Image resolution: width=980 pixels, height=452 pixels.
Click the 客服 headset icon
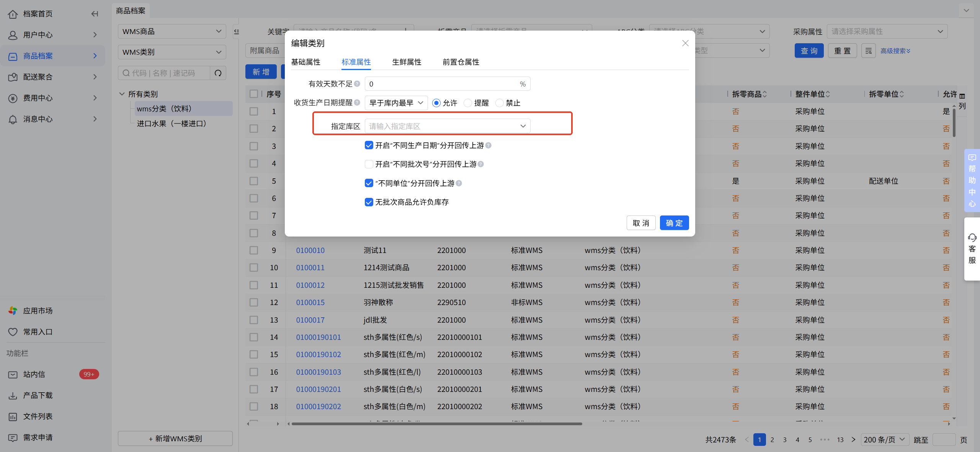(972, 238)
